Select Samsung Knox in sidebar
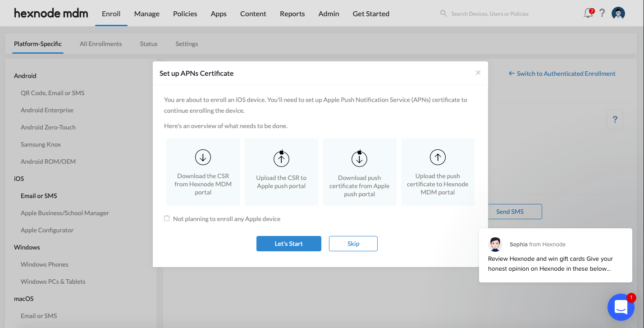The image size is (644, 328). pos(41,144)
